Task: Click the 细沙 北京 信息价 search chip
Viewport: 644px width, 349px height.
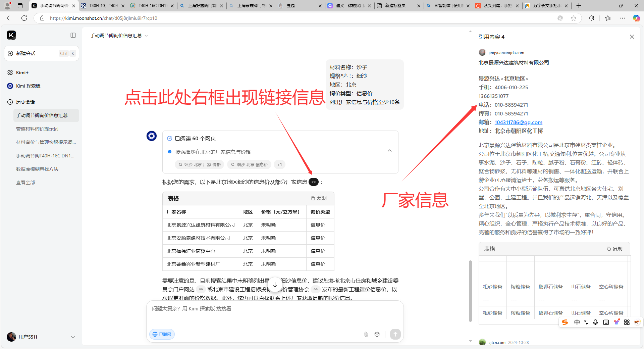Action: click(x=249, y=164)
